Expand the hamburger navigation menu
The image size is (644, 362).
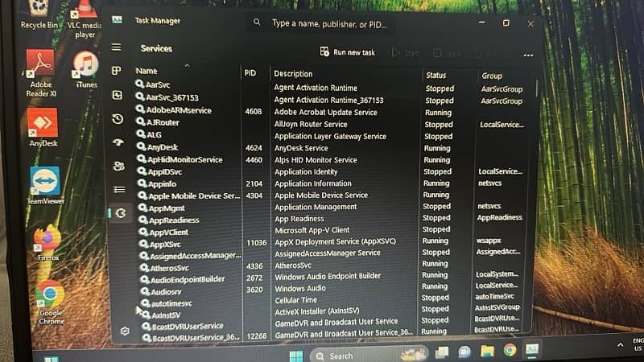pos(116,47)
